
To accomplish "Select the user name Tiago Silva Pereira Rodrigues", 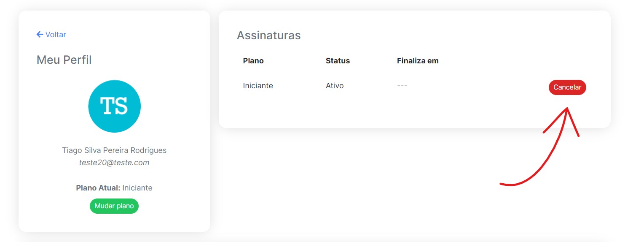I will tap(114, 150).
